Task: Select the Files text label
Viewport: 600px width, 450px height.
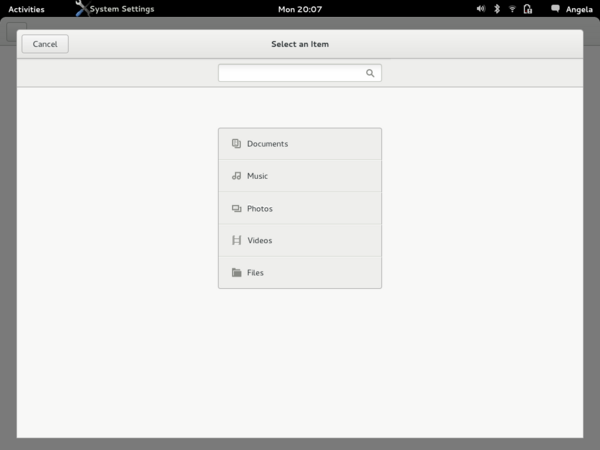Action: pyautogui.click(x=255, y=272)
